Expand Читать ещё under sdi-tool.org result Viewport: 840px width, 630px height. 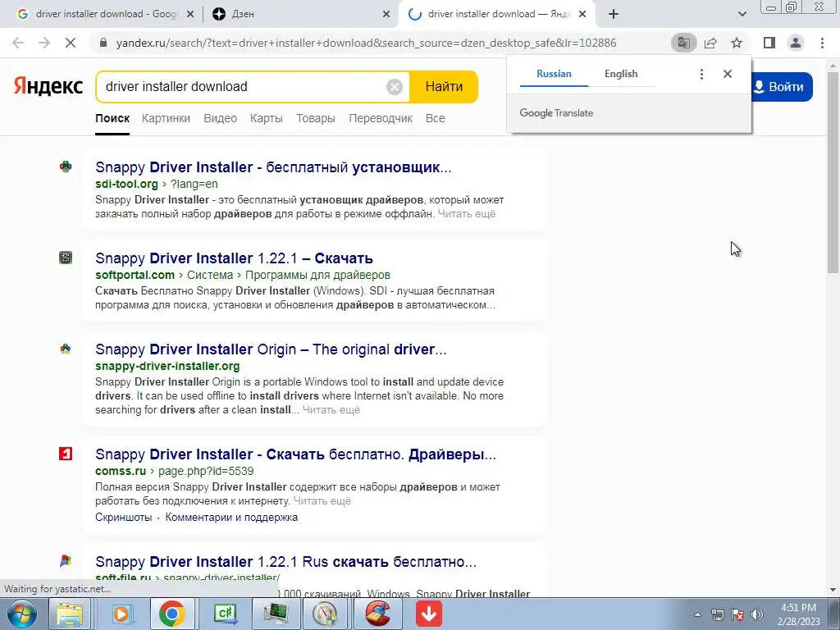pyautogui.click(x=467, y=214)
